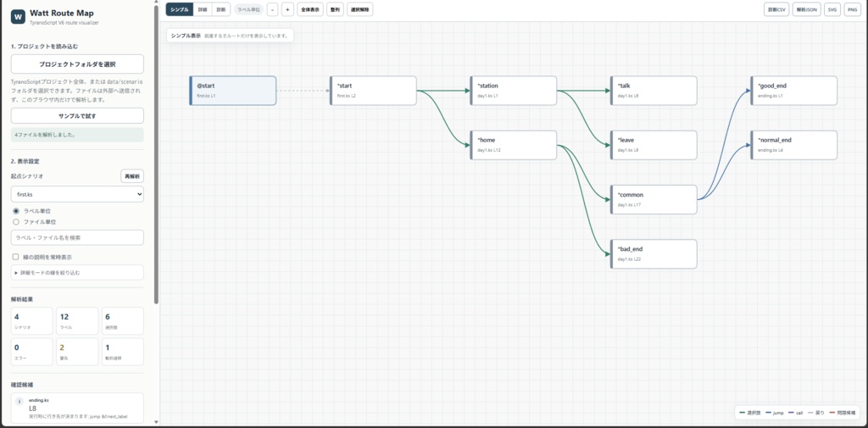This screenshot has height=428, width=868.
Task: Click the サンプルで試す button
Action: (x=77, y=116)
